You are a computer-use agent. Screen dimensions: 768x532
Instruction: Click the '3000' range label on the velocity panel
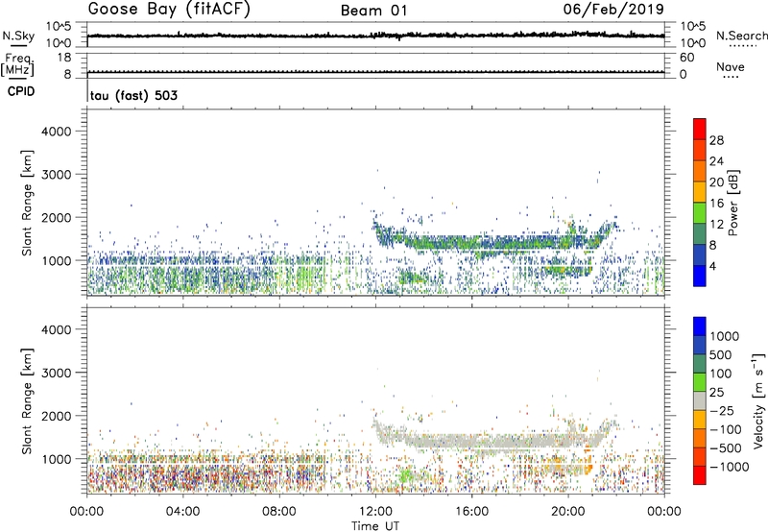[57, 373]
